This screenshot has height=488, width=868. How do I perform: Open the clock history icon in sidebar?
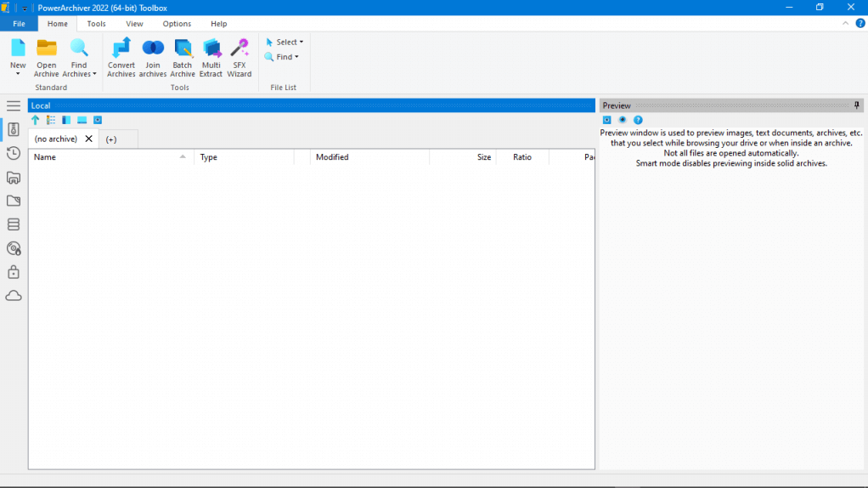pos(14,153)
